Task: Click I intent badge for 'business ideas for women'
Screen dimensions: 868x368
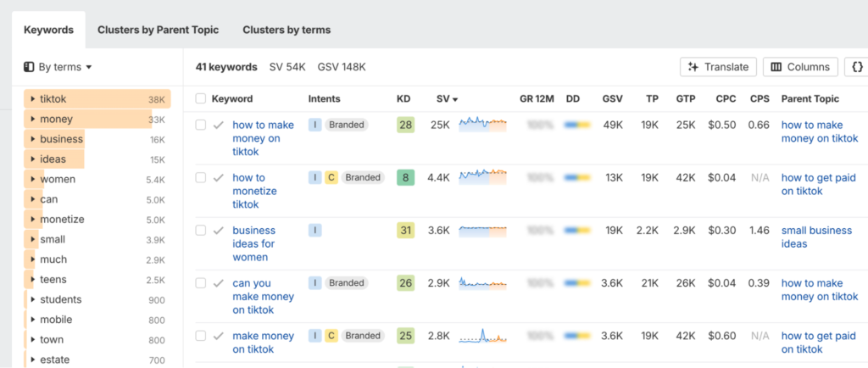Action: (x=315, y=230)
